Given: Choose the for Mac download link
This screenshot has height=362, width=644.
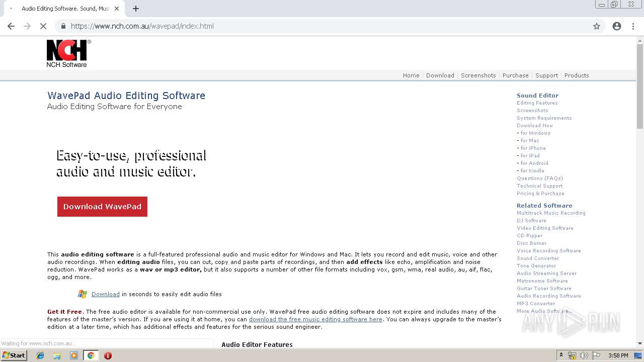Looking at the screenshot, I should 530,141.
